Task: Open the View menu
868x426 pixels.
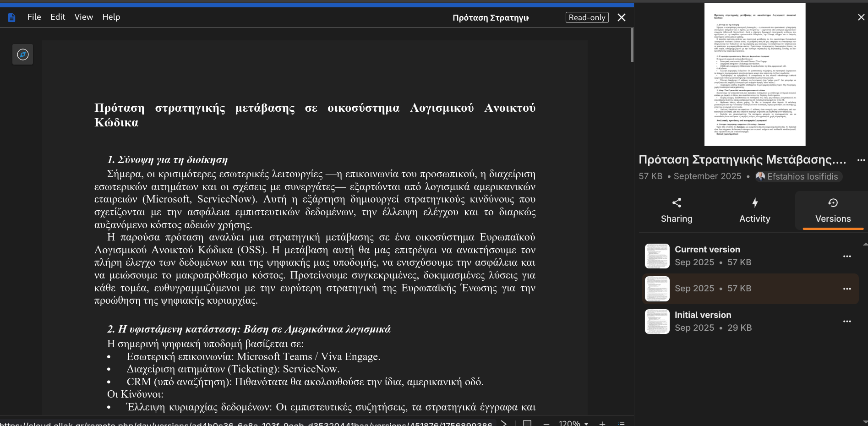Action: tap(84, 17)
